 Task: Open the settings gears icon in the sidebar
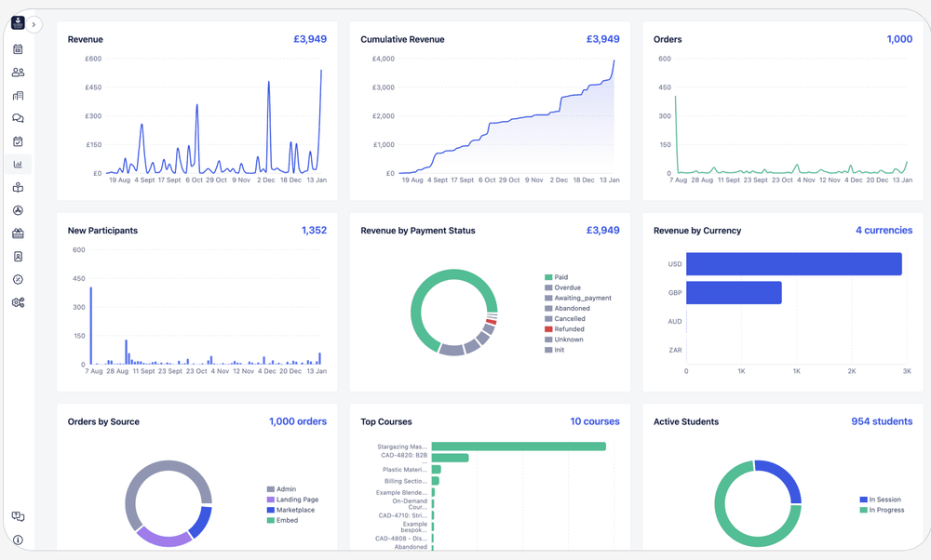(x=17, y=302)
